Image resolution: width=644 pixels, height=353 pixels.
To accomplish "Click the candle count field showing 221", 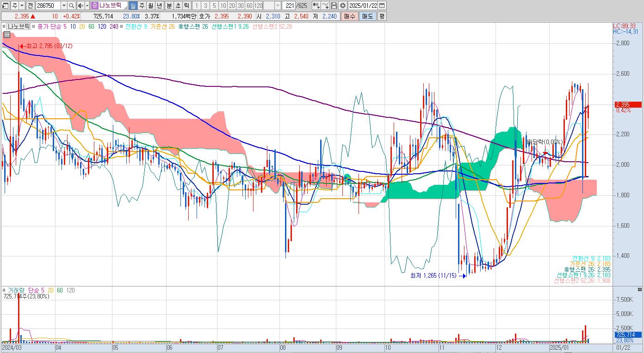I will (288, 6).
